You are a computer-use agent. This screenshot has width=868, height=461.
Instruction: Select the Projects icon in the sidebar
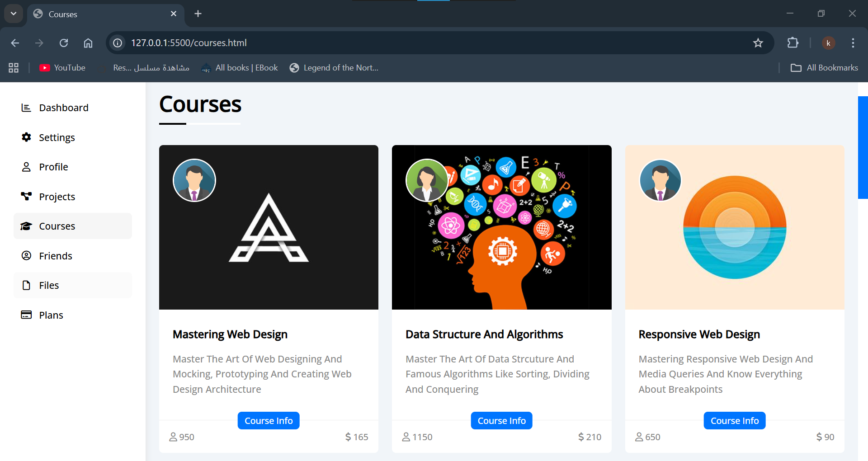[26, 196]
